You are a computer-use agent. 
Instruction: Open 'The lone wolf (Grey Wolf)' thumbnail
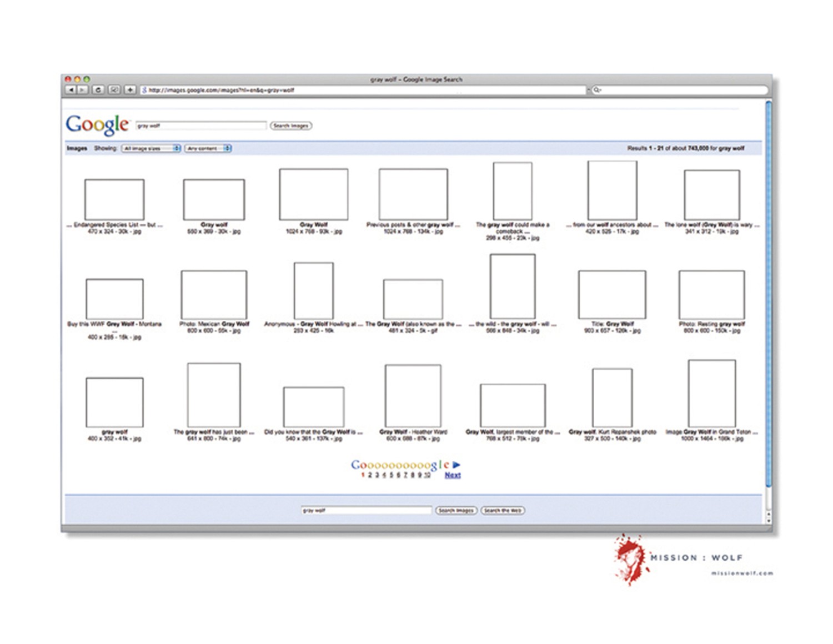(712, 195)
